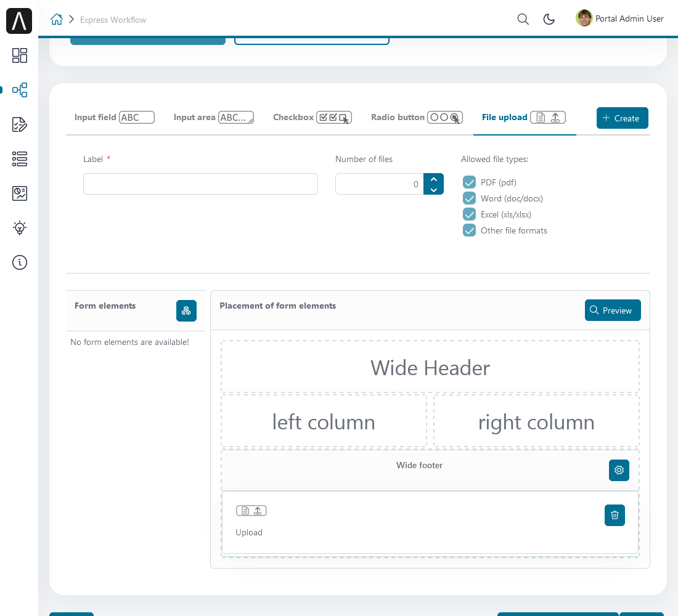This screenshot has height=616, width=678.
Task: Click the 'Allowed file types:' label
Action: click(x=494, y=160)
